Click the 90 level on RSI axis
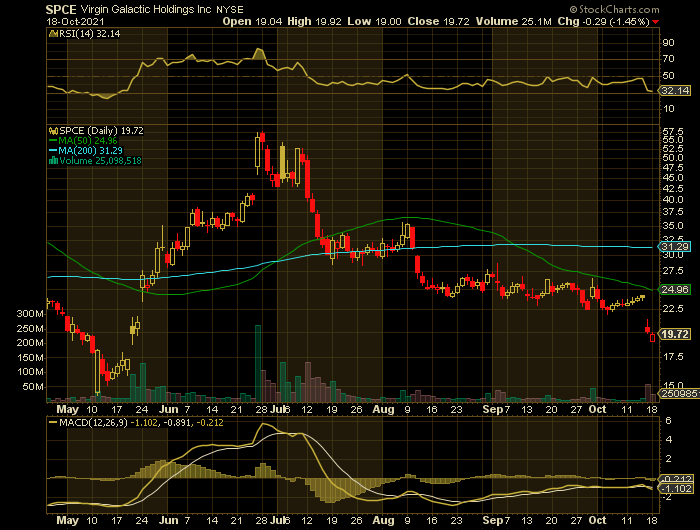The image size is (700, 530). click(668, 43)
